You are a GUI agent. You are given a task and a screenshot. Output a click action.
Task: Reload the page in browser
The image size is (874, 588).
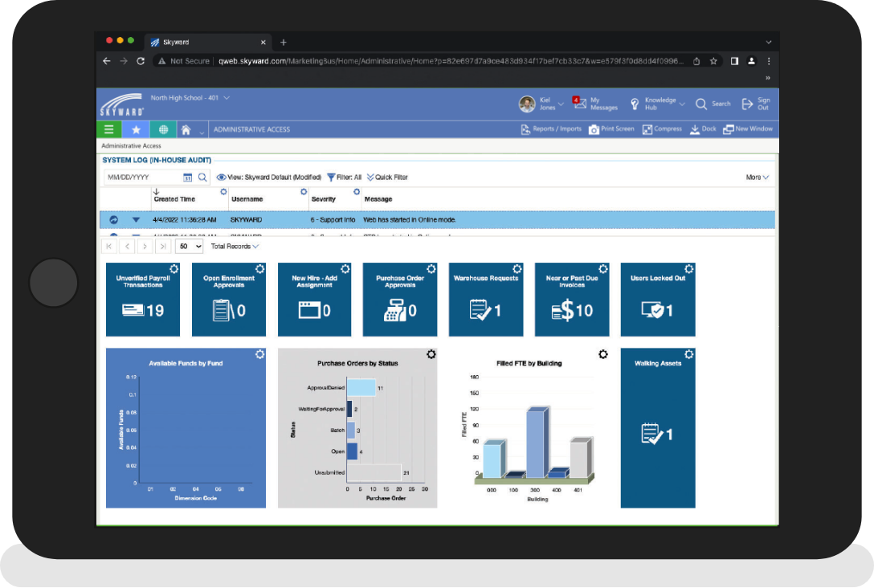click(141, 61)
